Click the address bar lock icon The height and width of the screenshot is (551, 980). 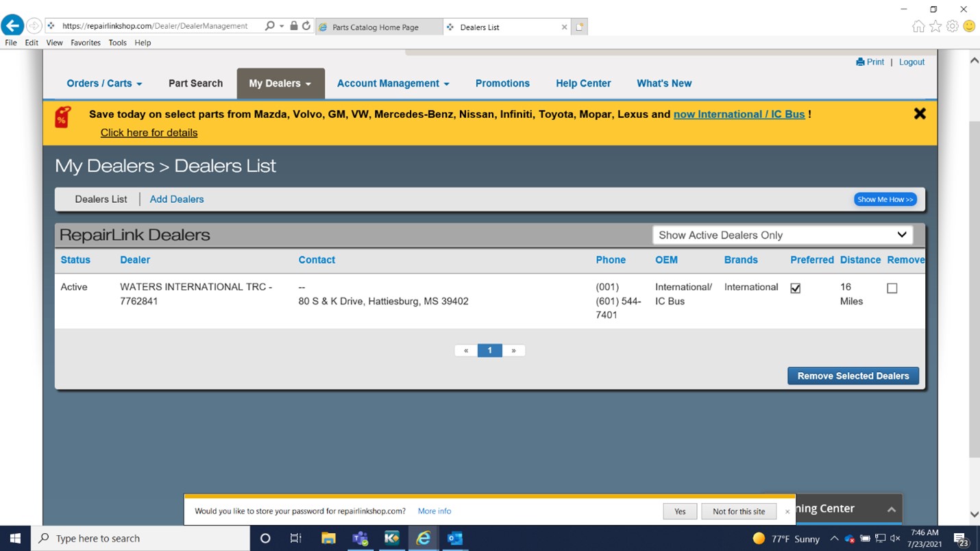[293, 26]
